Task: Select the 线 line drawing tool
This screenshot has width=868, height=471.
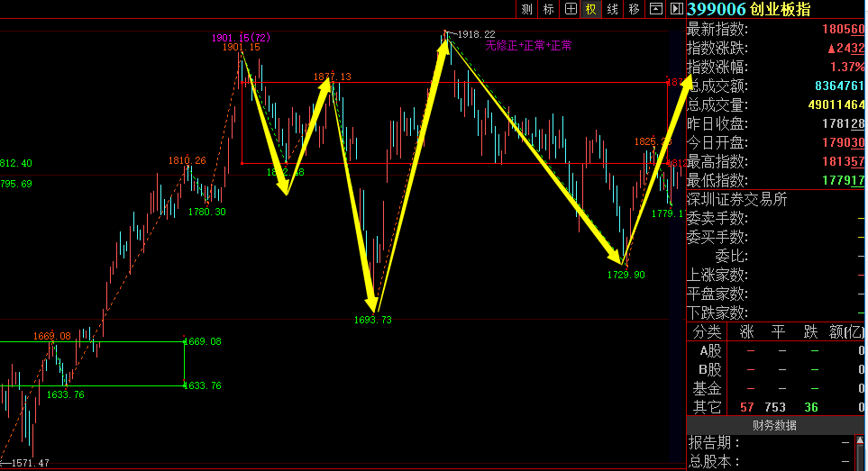Action: coord(613,9)
